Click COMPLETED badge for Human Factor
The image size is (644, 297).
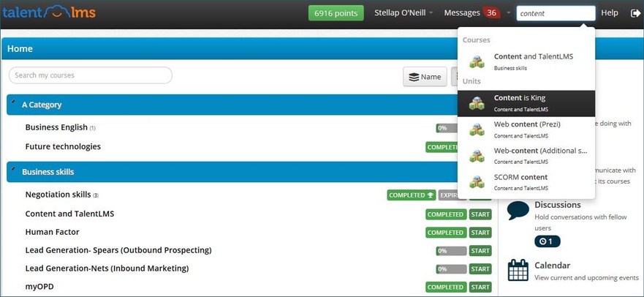tap(446, 233)
